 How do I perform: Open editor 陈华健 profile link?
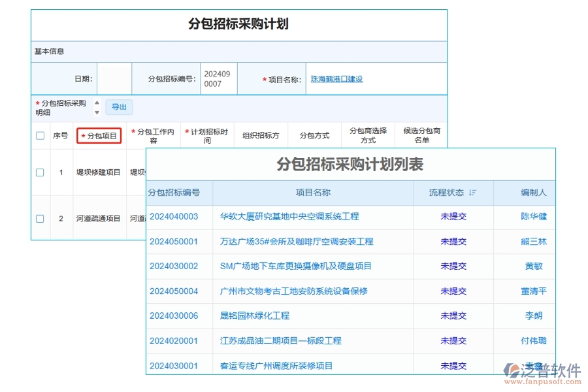(x=533, y=217)
